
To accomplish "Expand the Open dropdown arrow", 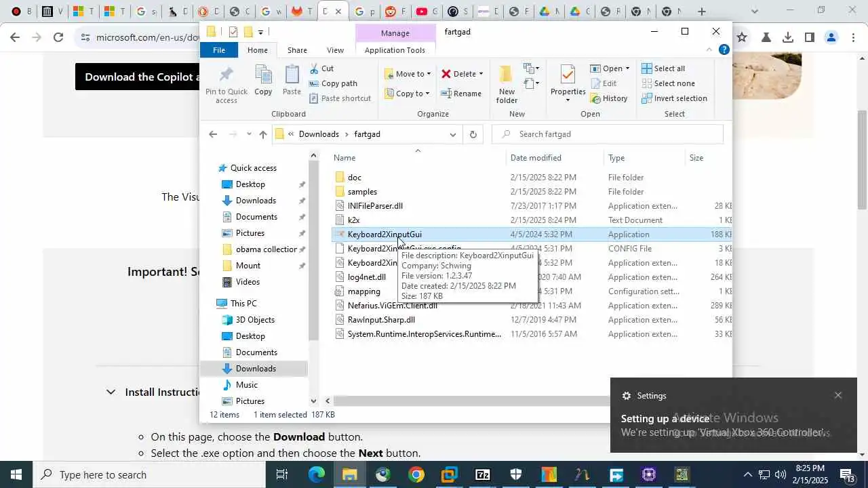I will (x=627, y=68).
